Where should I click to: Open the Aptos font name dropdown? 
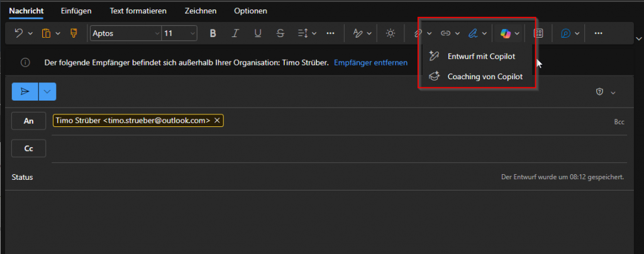coord(125,33)
